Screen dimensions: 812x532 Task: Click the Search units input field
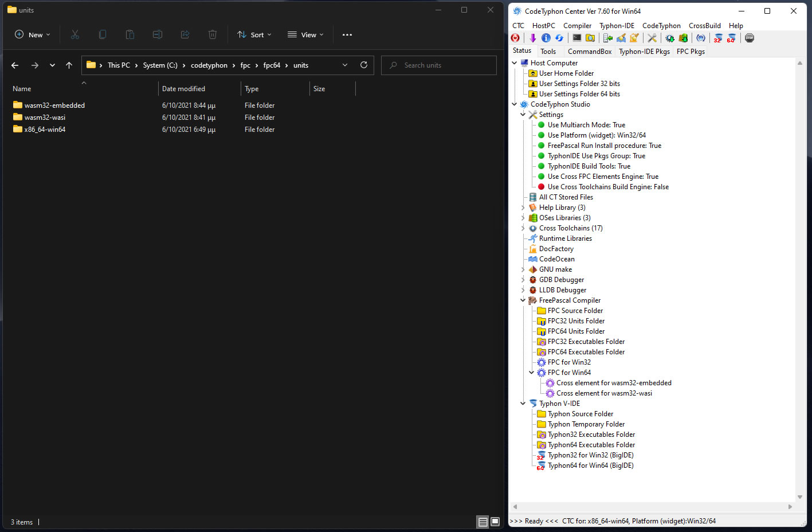tap(439, 65)
